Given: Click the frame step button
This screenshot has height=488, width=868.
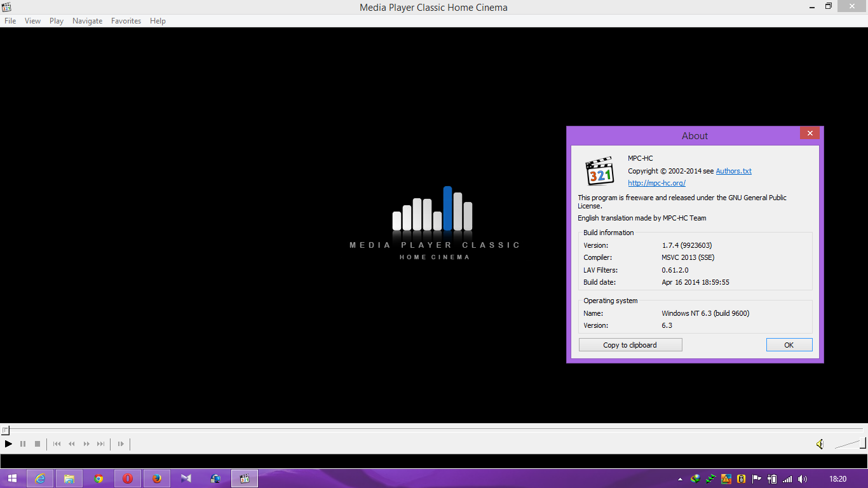Looking at the screenshot, I should [x=121, y=444].
